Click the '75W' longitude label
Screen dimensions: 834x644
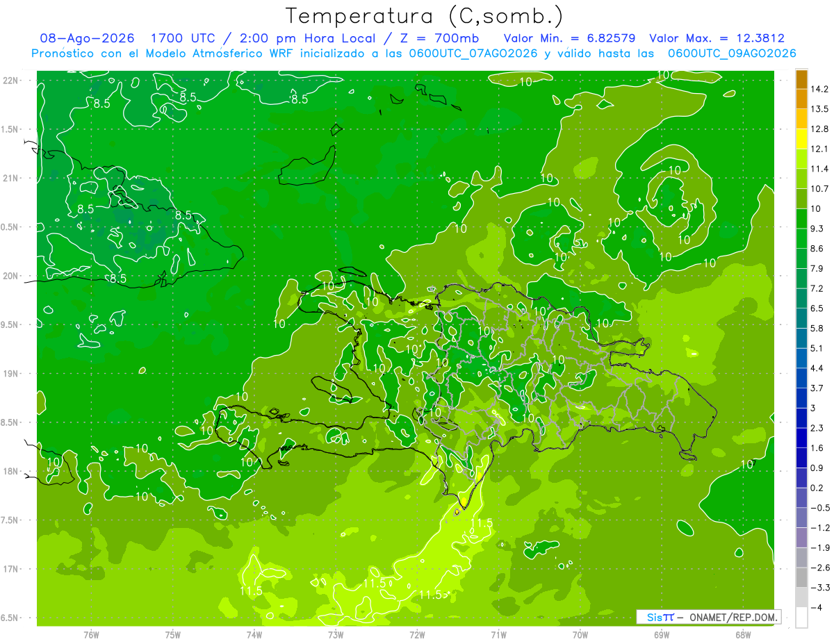173,635
